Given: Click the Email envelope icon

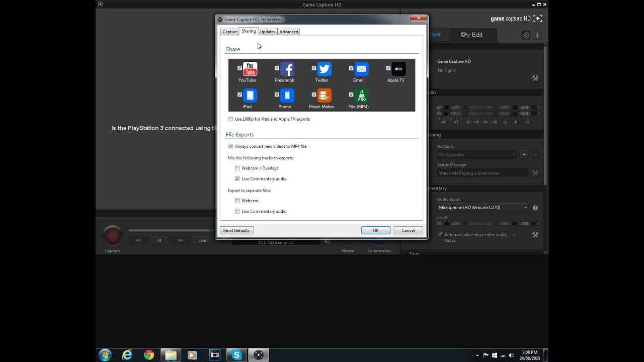Looking at the screenshot, I should (361, 69).
